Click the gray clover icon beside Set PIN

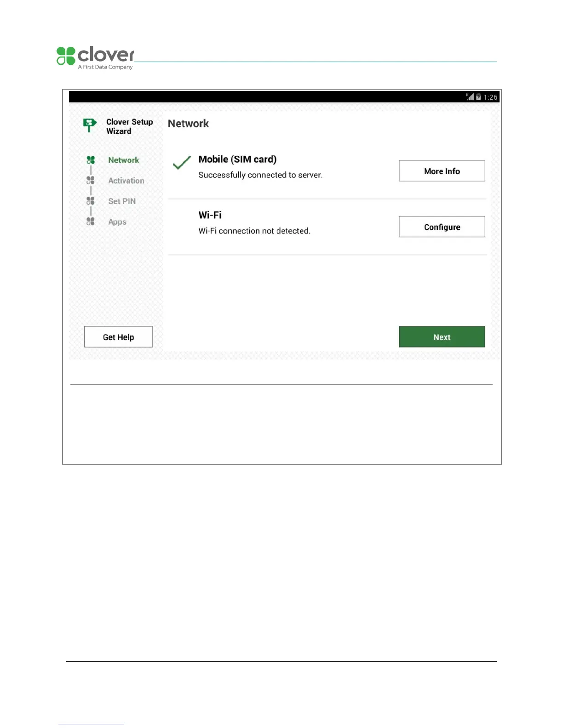(x=91, y=201)
